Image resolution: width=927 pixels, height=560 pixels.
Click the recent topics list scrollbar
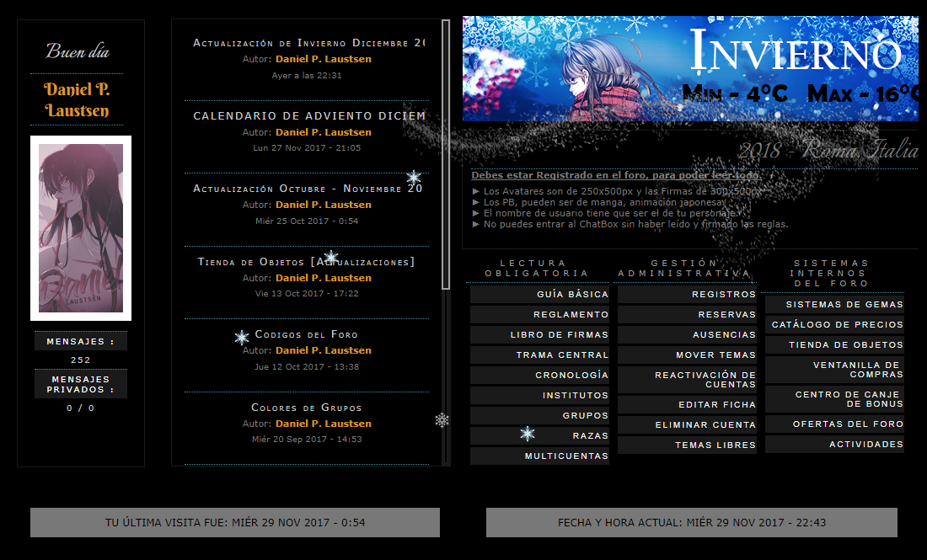pyautogui.click(x=446, y=155)
